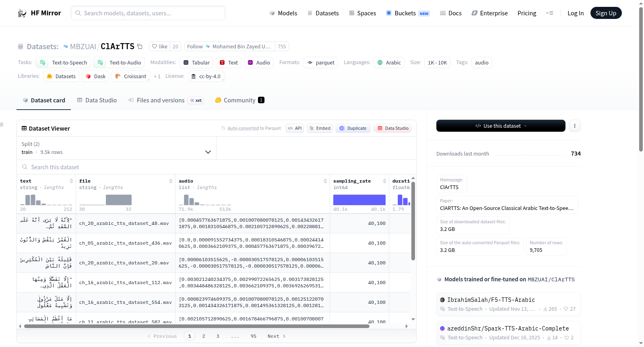Sort the sampling_rate column using its sort icon

click(x=384, y=181)
